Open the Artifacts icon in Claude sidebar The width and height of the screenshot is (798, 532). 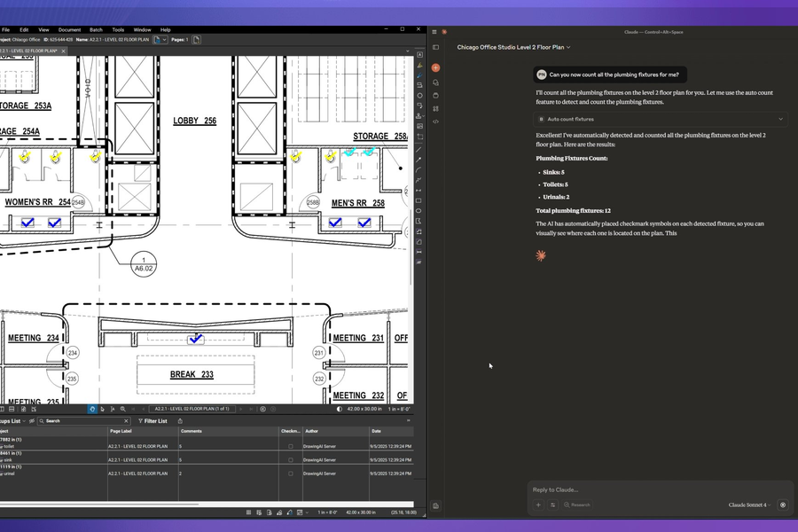(435, 108)
